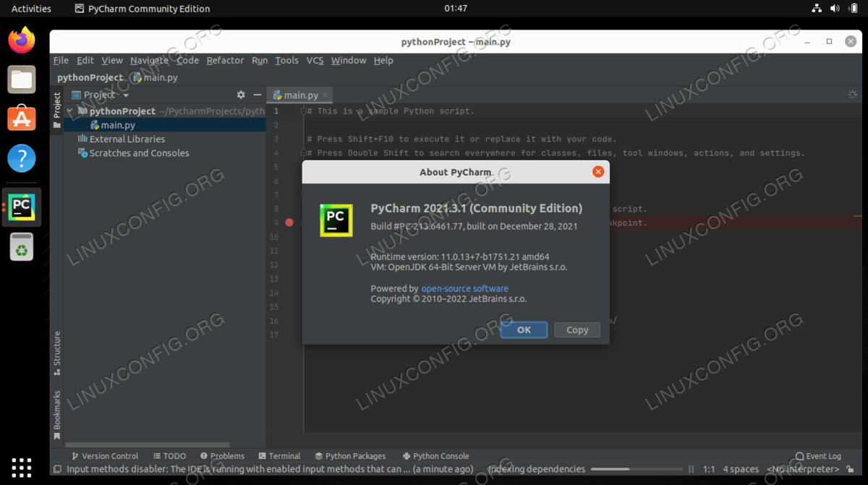The width and height of the screenshot is (868, 485).
Task: Remove the breakpoint on line 9
Action: click(x=289, y=223)
